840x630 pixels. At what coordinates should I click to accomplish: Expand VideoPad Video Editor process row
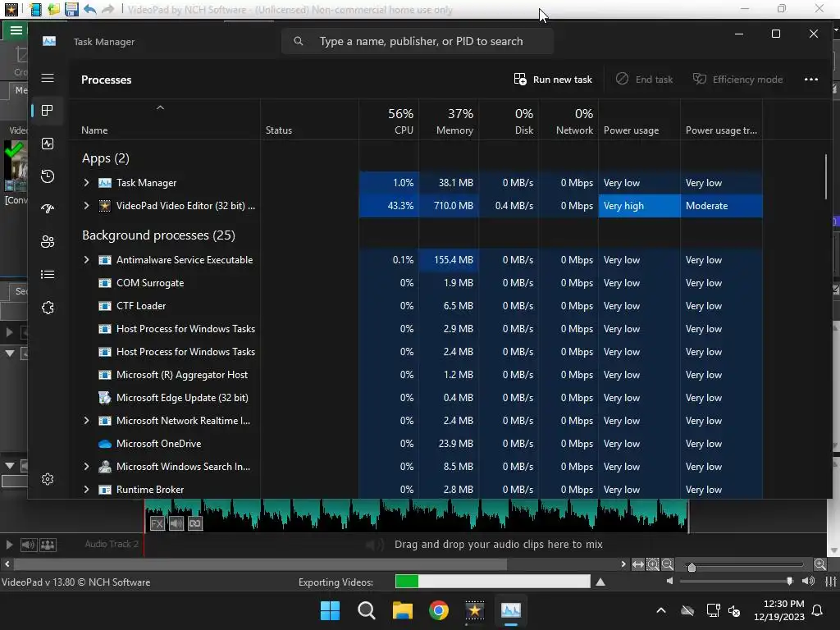point(86,206)
